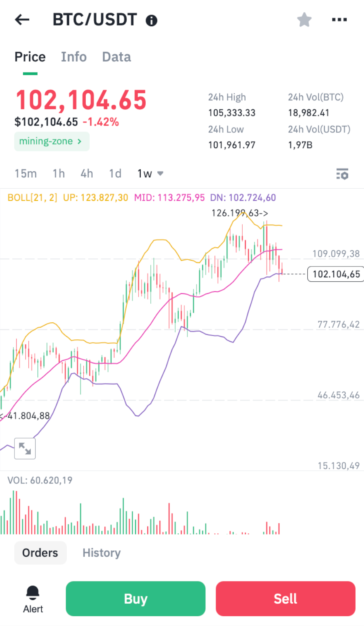Click the 102.104,65 price marker label
This screenshot has height=626, width=364.
point(336,274)
